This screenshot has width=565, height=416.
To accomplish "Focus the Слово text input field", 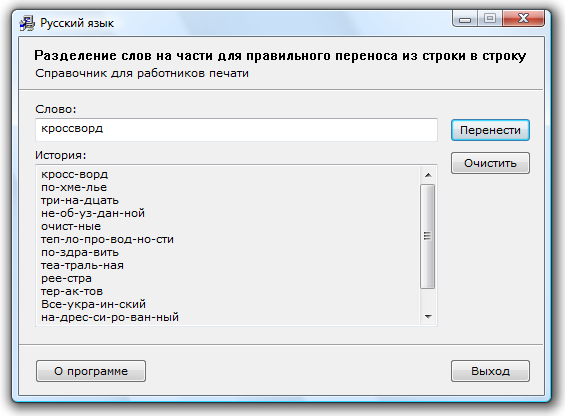I will click(236, 130).
